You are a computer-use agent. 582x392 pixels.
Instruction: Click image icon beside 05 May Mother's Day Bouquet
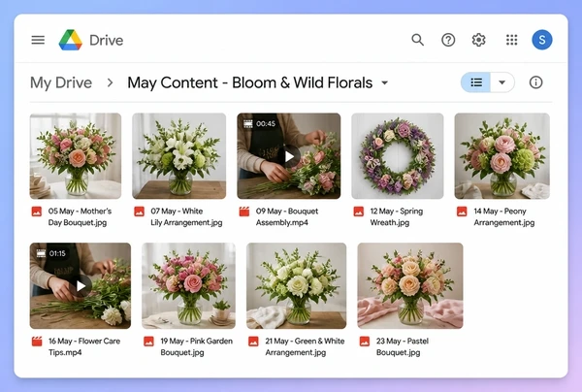pos(37,212)
